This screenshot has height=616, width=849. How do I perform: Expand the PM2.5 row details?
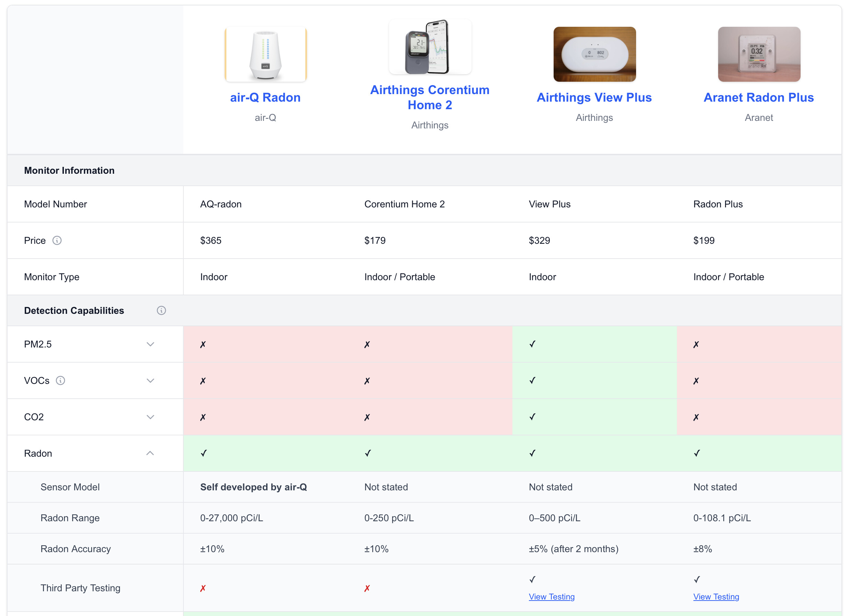[150, 344]
